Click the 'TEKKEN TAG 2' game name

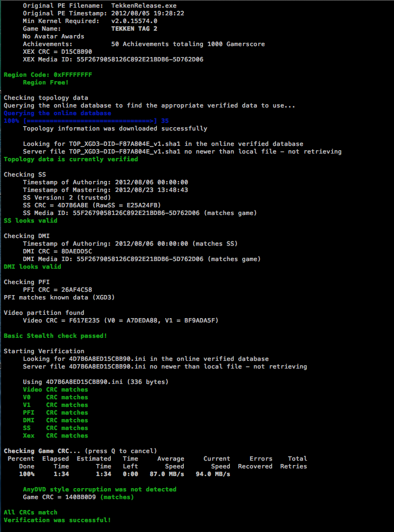pos(134,29)
